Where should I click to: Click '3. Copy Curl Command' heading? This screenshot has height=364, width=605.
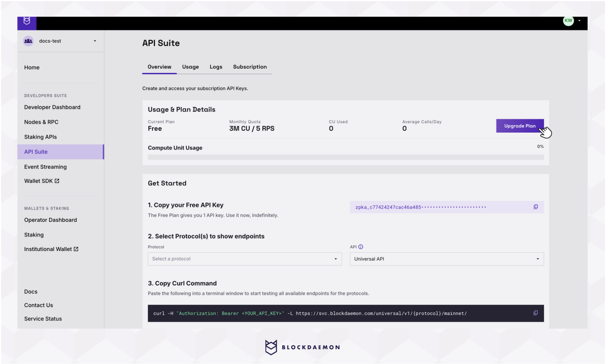click(182, 283)
